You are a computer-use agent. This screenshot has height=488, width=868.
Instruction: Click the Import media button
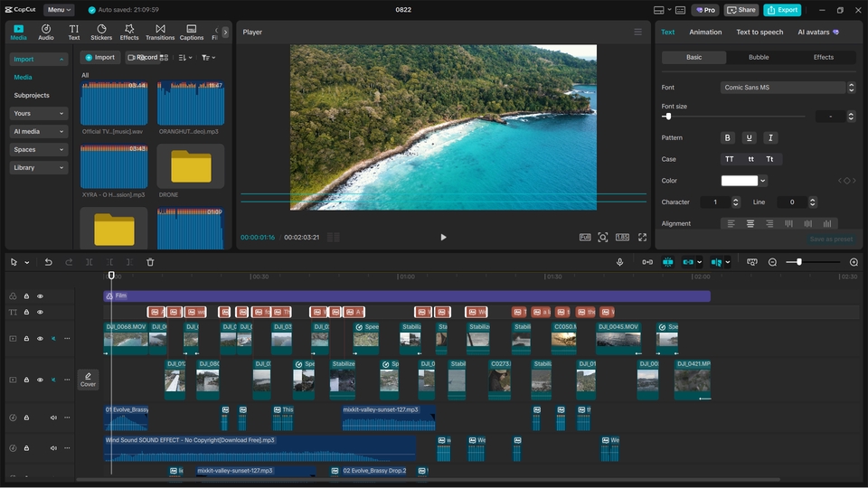pos(100,58)
